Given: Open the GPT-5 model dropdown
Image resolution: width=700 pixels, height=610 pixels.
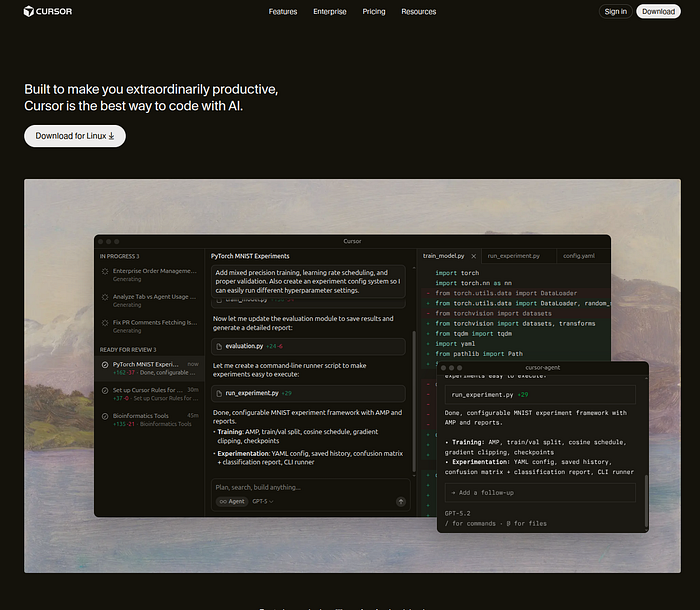Looking at the screenshot, I should (263, 501).
